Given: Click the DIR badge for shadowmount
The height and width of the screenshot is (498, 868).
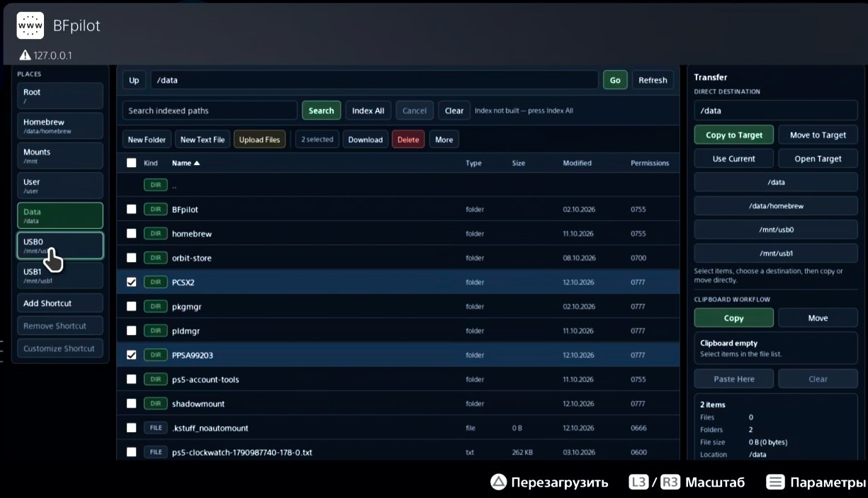Looking at the screenshot, I should 155,404.
